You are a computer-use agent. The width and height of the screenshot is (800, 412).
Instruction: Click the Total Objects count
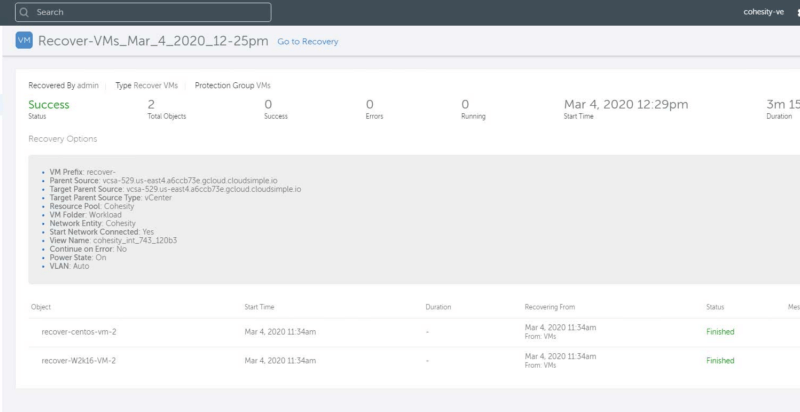click(x=151, y=104)
